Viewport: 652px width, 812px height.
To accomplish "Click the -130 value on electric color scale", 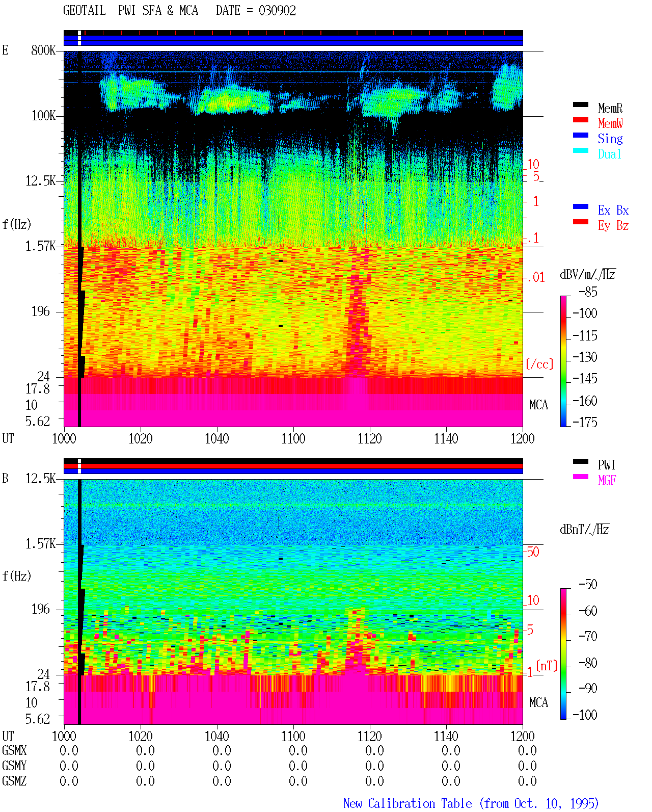I will tap(585, 357).
